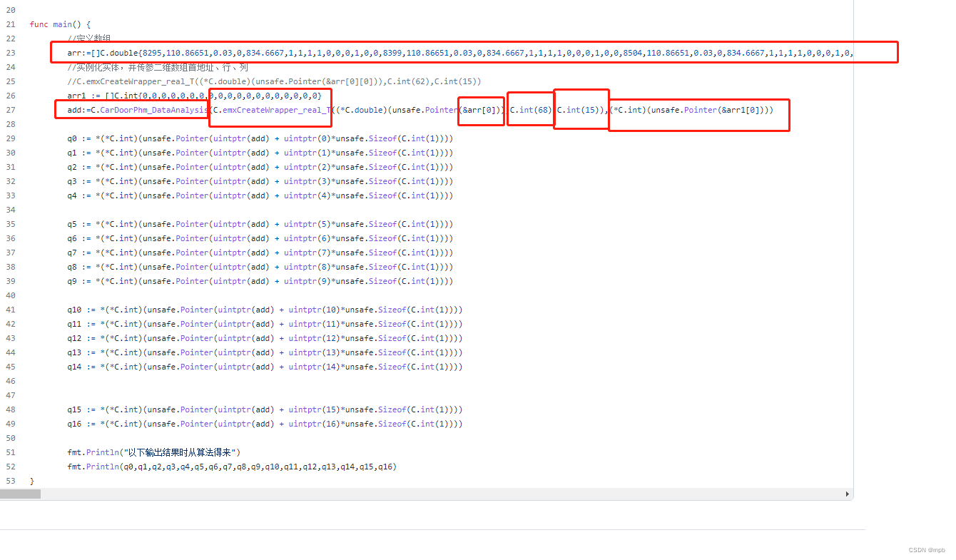Click the 'q11 :=' assignment line

[x=265, y=324]
